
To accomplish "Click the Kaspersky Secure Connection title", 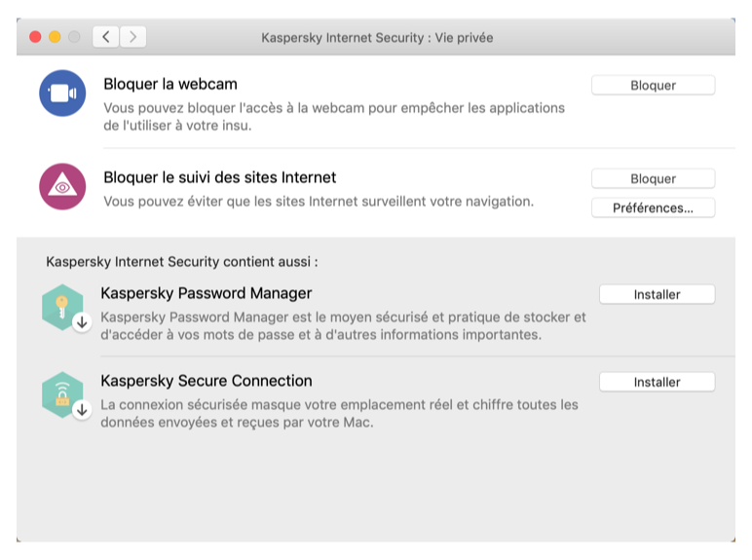I will click(207, 381).
